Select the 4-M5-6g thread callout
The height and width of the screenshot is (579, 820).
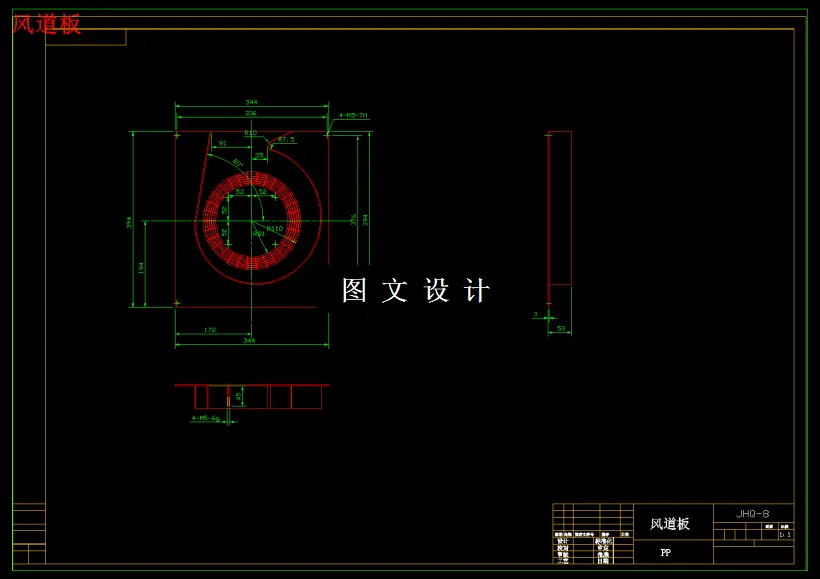(x=206, y=418)
